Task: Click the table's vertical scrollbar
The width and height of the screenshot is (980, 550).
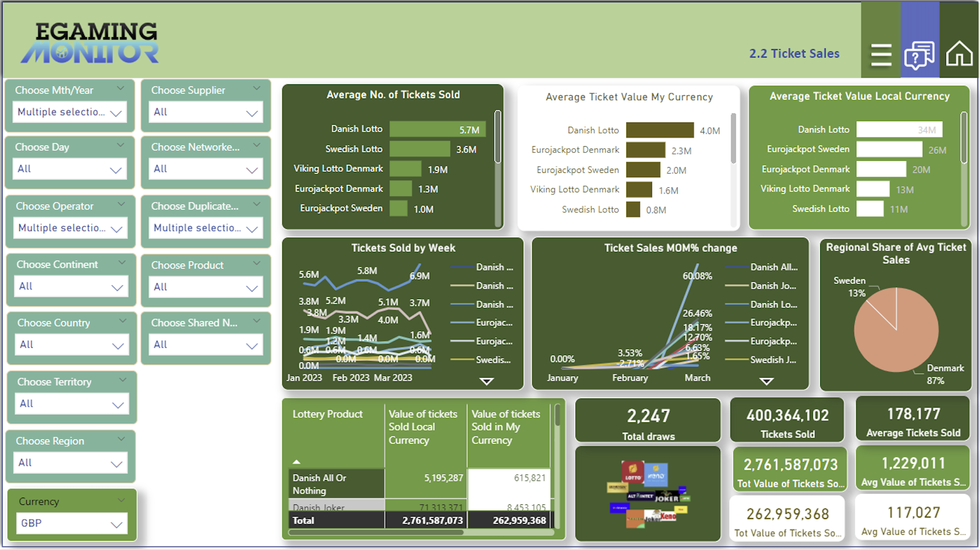Action: coord(557,415)
